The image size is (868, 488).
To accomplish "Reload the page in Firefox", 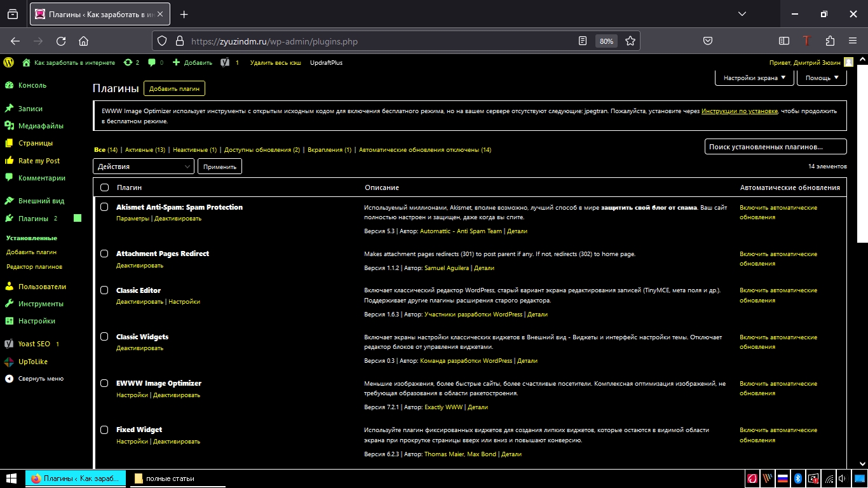I will tap(61, 41).
